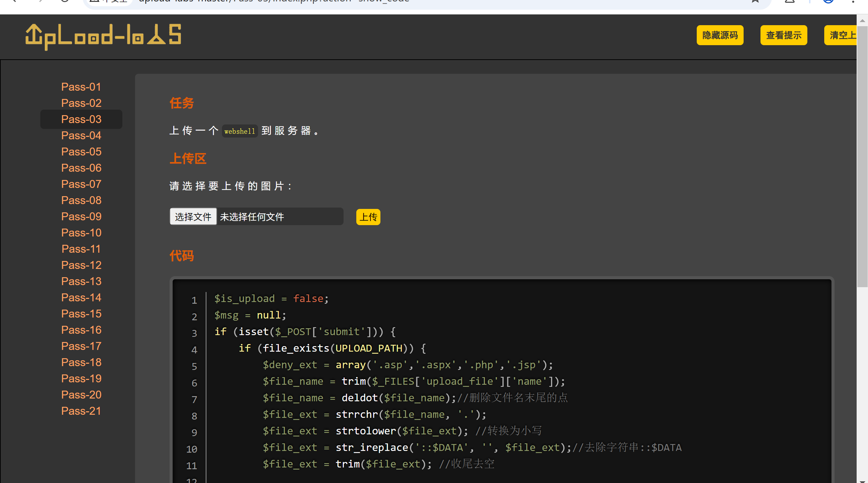Select the highlighted Pass-03 item
This screenshot has width=868, height=483.
coord(81,119)
